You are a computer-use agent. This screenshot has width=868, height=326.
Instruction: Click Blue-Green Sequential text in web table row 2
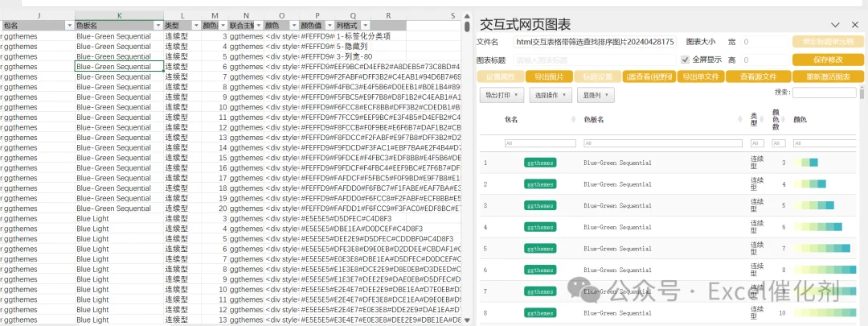(617, 184)
